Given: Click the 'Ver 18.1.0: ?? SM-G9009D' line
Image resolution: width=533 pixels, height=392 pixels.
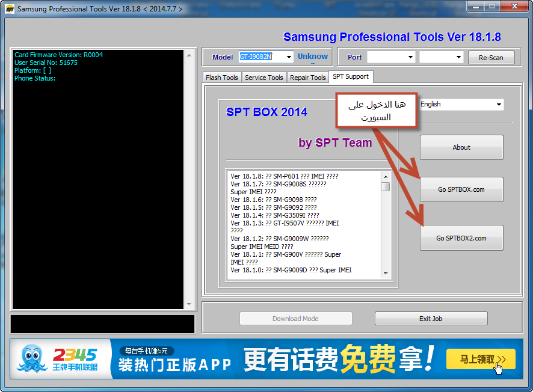Looking at the screenshot, I should 291,270.
